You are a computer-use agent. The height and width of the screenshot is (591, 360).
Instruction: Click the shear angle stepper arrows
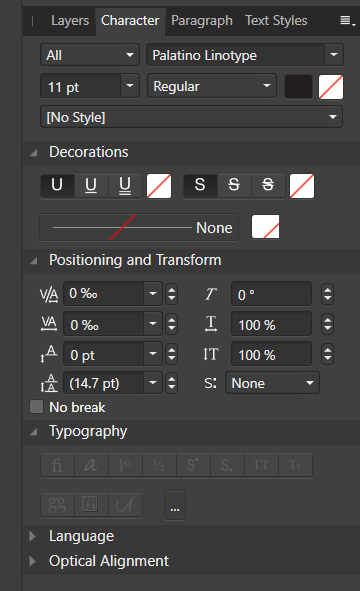[328, 294]
